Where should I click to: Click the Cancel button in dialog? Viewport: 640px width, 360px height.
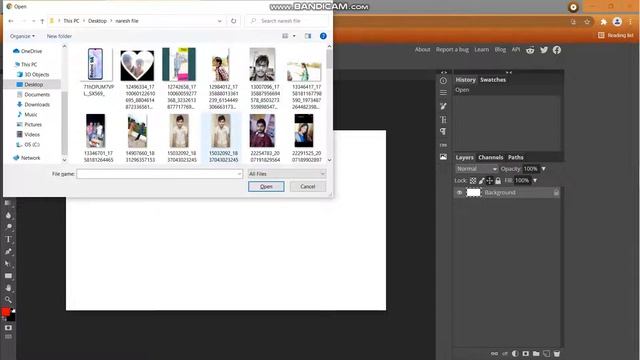[x=308, y=187]
